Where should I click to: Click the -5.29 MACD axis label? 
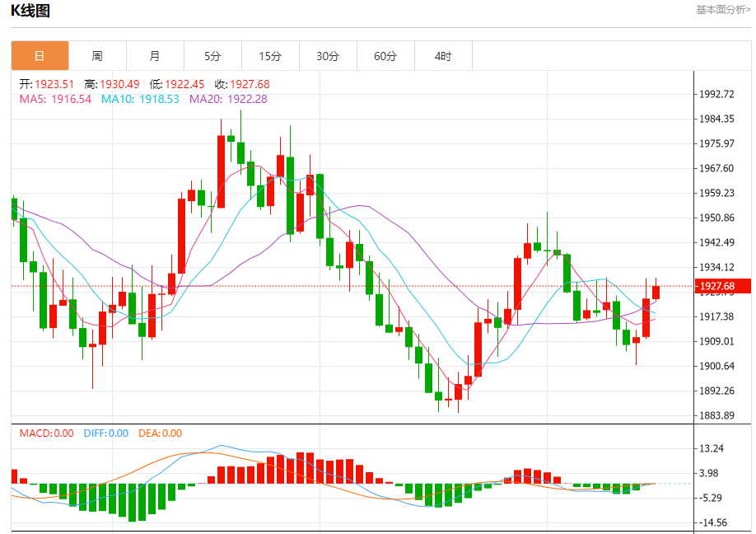(711, 498)
